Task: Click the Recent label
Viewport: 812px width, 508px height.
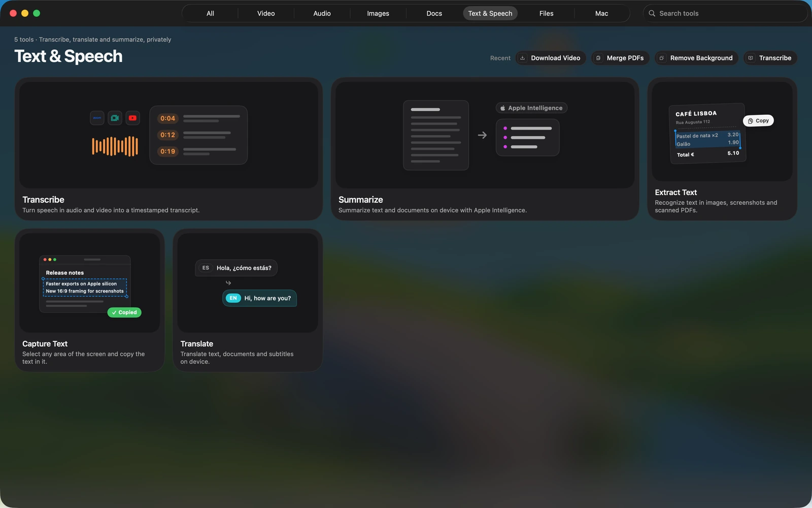Action: click(x=500, y=58)
